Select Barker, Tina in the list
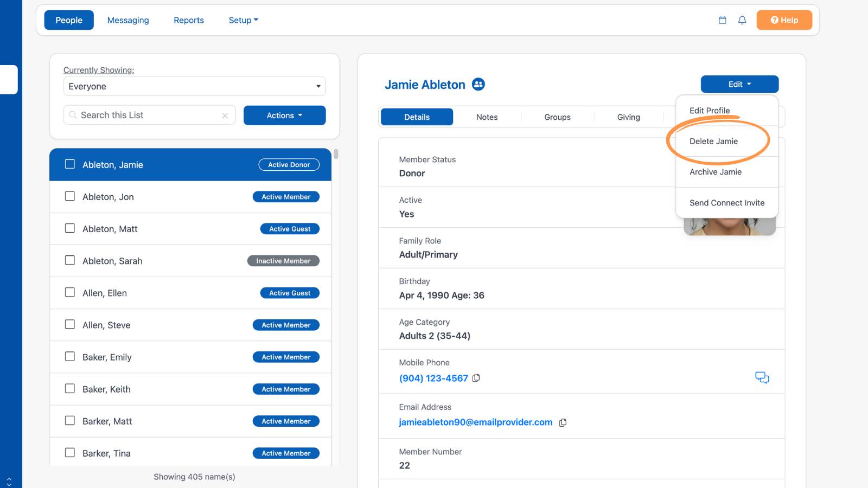 pos(190,452)
